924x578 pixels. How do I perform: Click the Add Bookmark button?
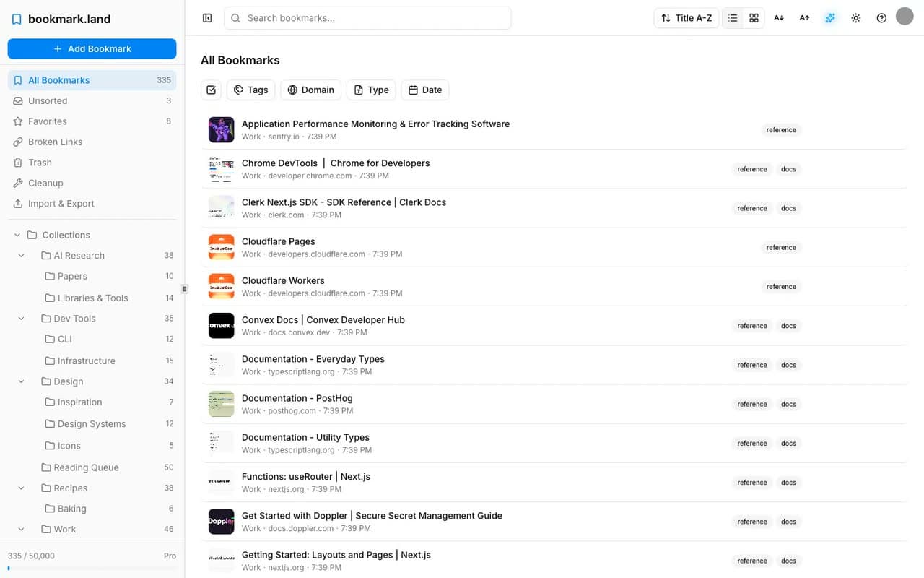(x=92, y=48)
